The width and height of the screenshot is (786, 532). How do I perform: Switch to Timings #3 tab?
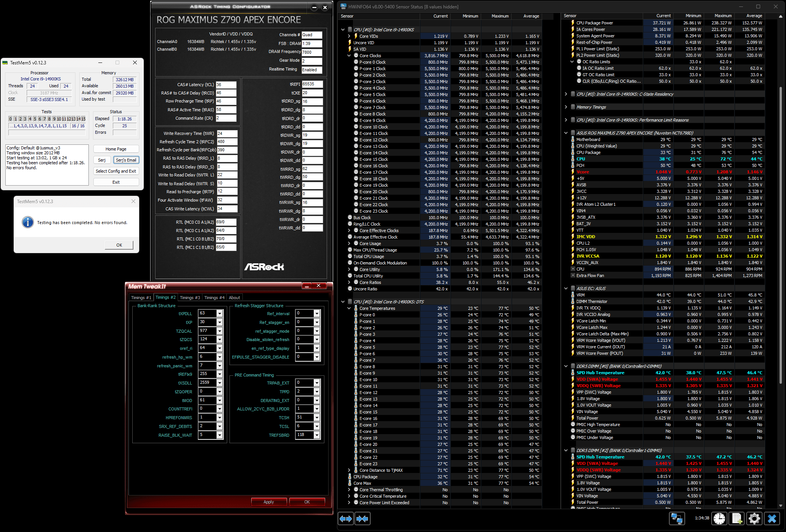[x=190, y=298]
